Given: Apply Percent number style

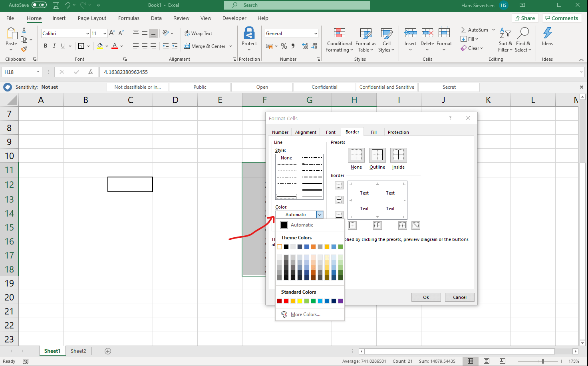Looking at the screenshot, I should click(284, 46).
